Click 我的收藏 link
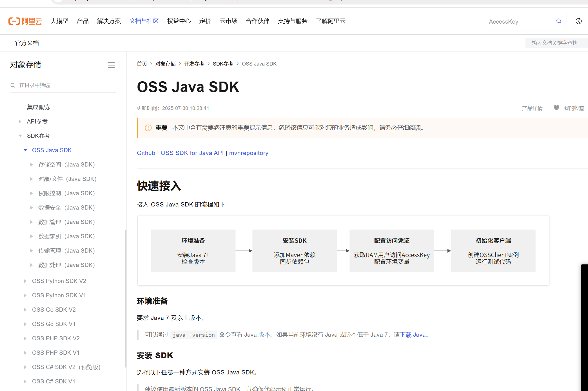The width and height of the screenshot is (588, 391). click(574, 108)
